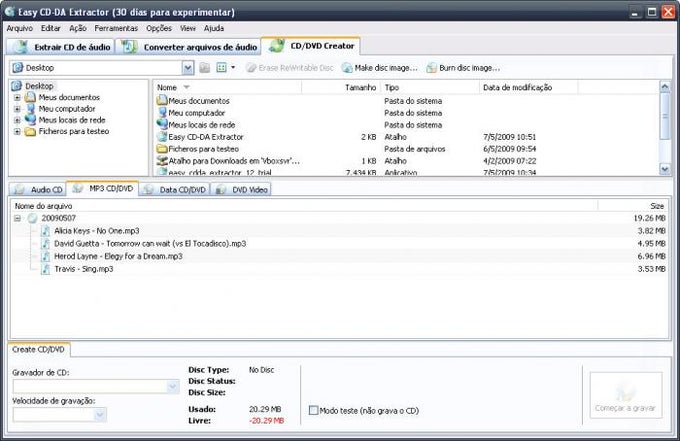Viewport: 680px width, 441px height.
Task: Click the view mode grid icon
Action: pos(222,68)
